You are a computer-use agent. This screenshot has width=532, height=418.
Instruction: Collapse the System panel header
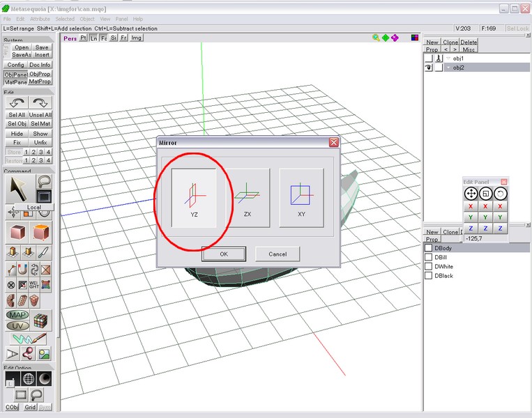click(28, 40)
